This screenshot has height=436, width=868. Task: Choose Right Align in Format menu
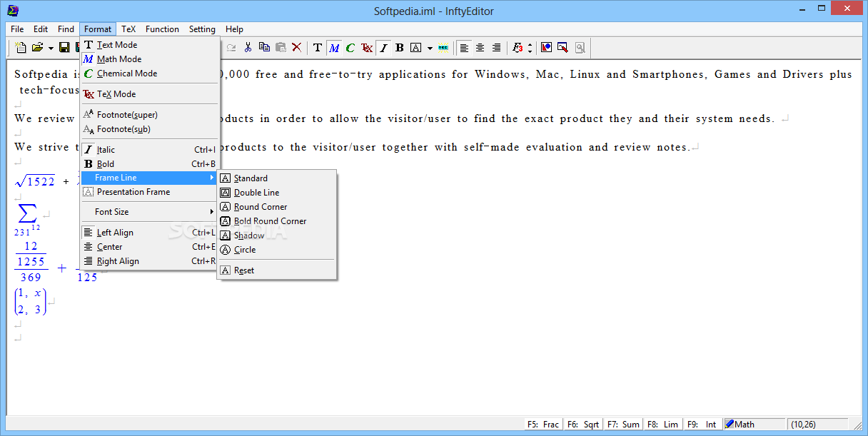149,261
